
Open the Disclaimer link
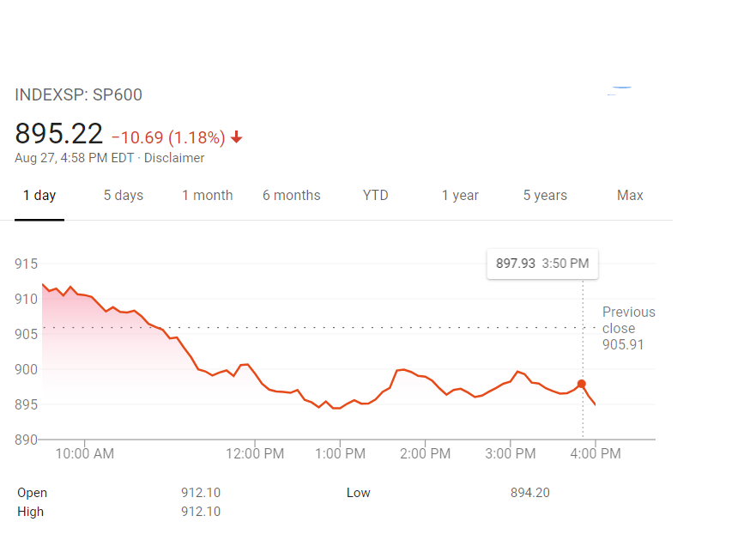pyautogui.click(x=174, y=158)
